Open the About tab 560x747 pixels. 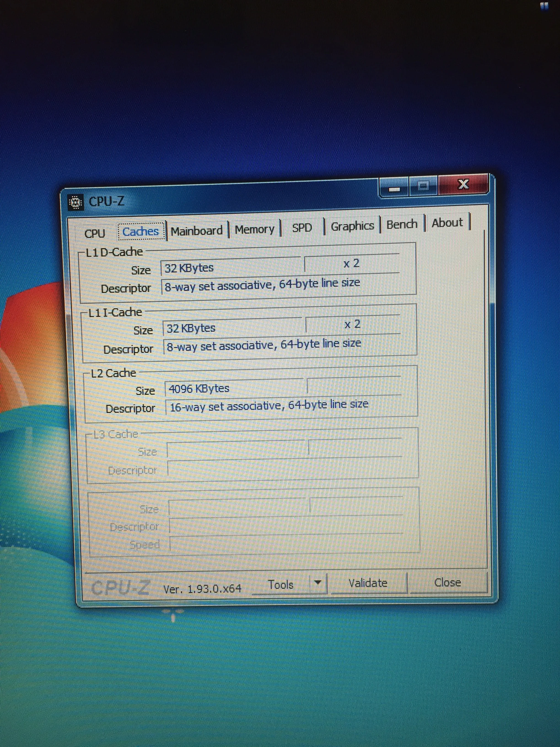click(447, 223)
